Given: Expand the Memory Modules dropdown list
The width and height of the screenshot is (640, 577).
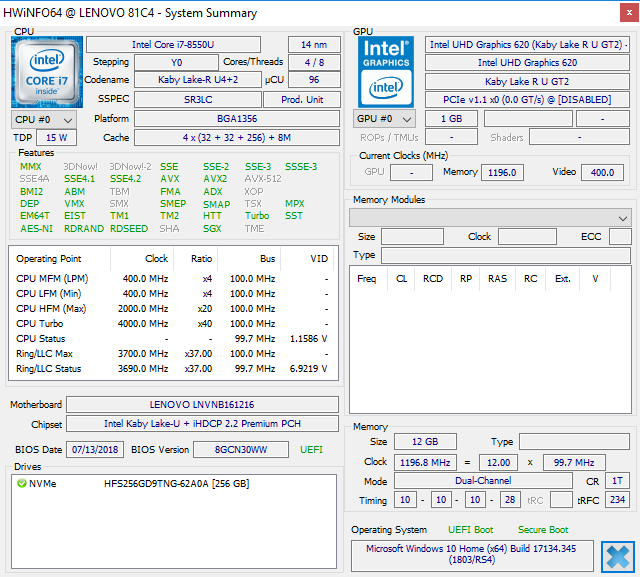Looking at the screenshot, I should (x=490, y=217).
